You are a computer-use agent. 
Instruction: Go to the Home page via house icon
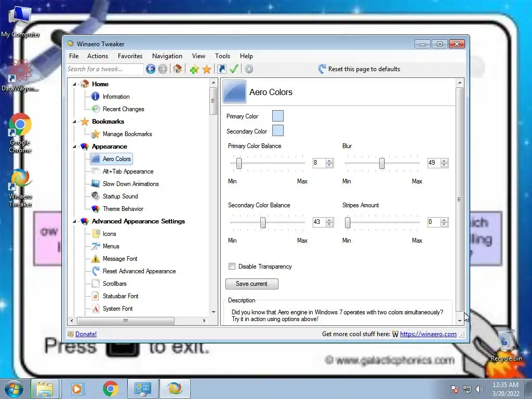[x=177, y=69]
